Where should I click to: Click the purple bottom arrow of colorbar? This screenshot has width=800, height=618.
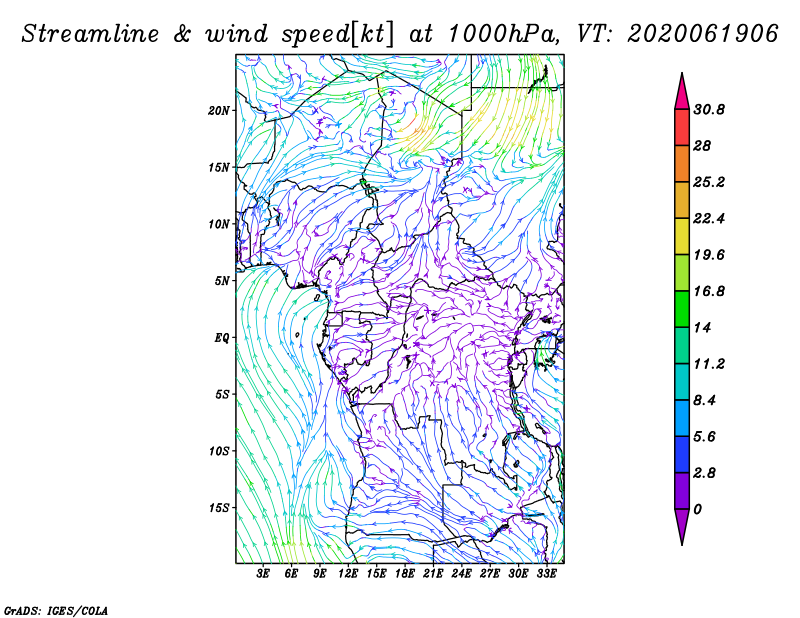(682, 527)
